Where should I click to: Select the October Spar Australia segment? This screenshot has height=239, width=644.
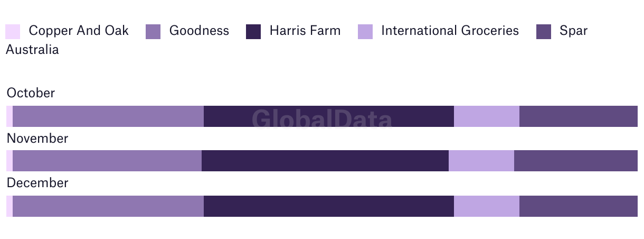(579, 116)
